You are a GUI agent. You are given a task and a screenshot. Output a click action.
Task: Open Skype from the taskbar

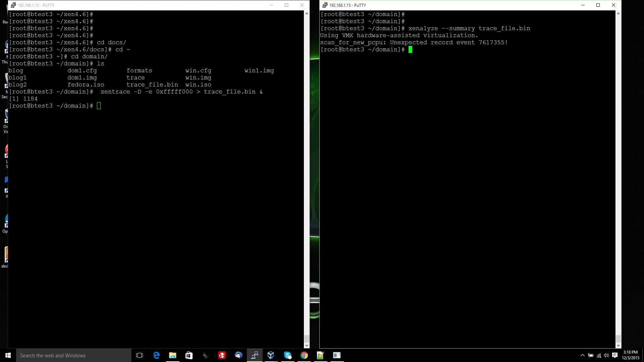point(288,355)
